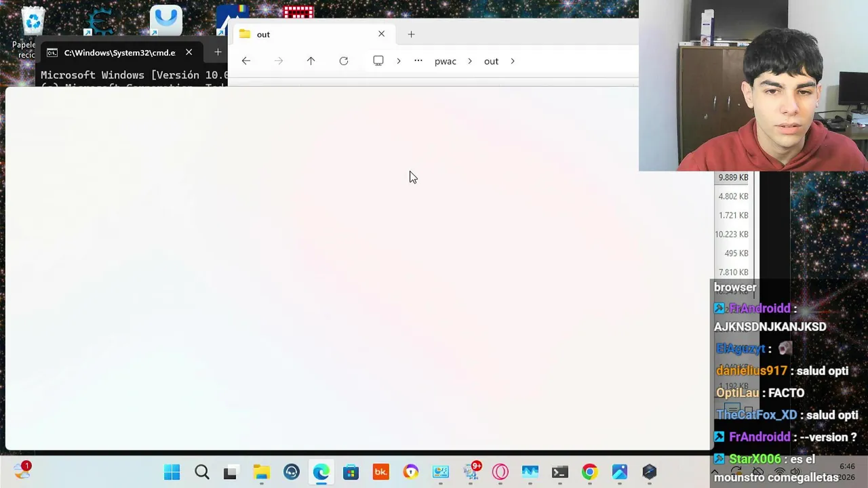Select the 1.721 KB size cell
This screenshot has width=868, height=488.
(733, 216)
